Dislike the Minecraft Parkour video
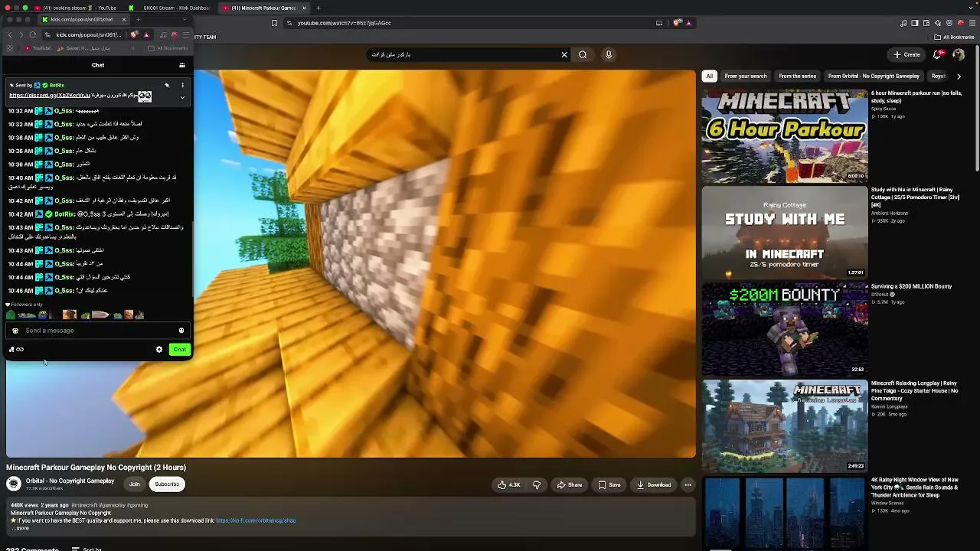980x551 pixels. point(537,484)
